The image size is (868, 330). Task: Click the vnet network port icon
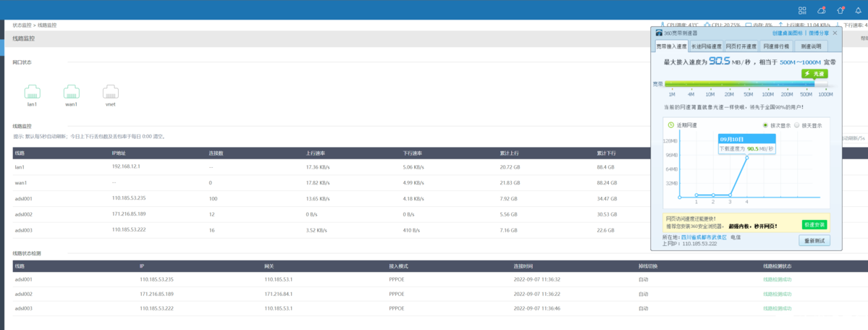pos(111,92)
